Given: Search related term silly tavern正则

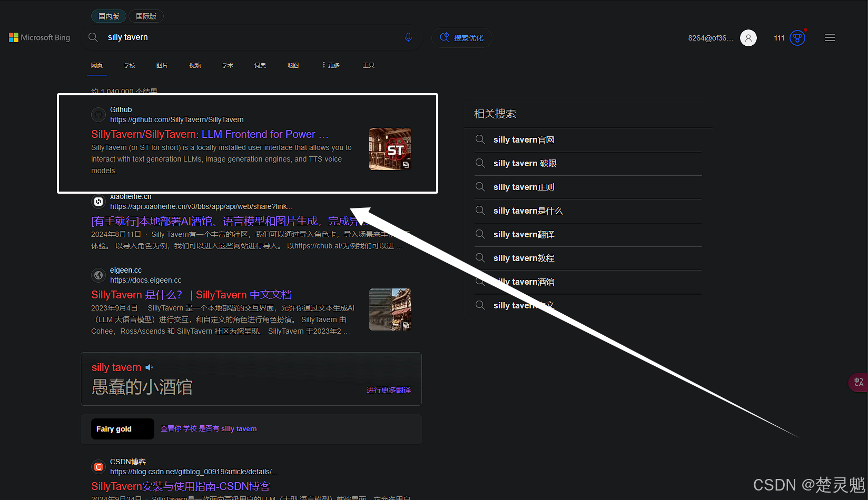Looking at the screenshot, I should click(524, 187).
